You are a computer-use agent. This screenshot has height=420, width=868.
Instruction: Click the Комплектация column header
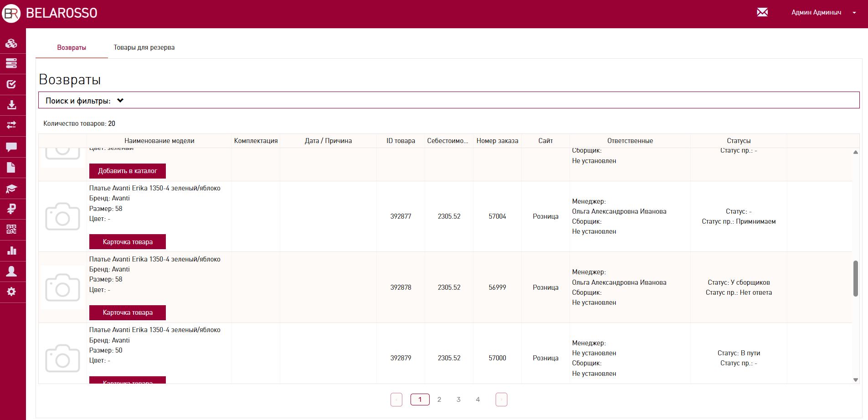256,141
